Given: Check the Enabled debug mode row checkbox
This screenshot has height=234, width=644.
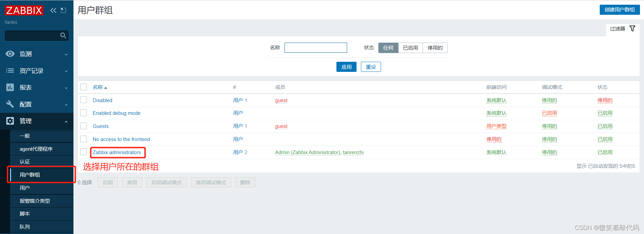Looking at the screenshot, I should [84, 113].
